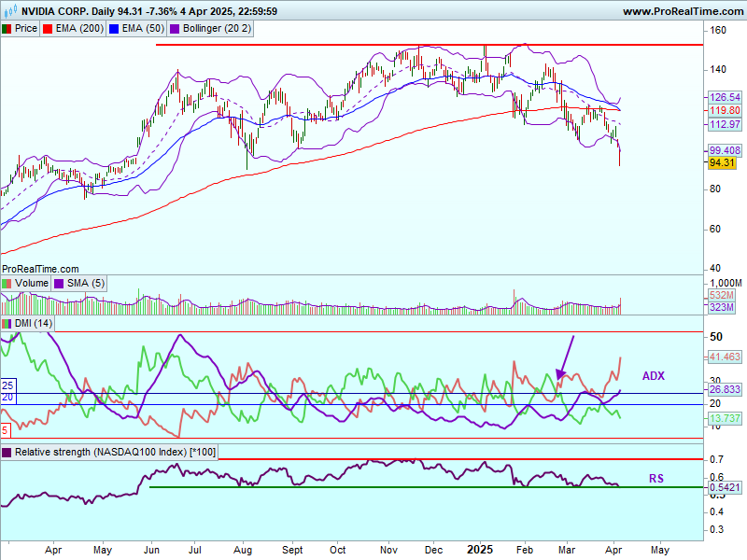Click the 0.3 relative strength axis tick

click(x=716, y=529)
